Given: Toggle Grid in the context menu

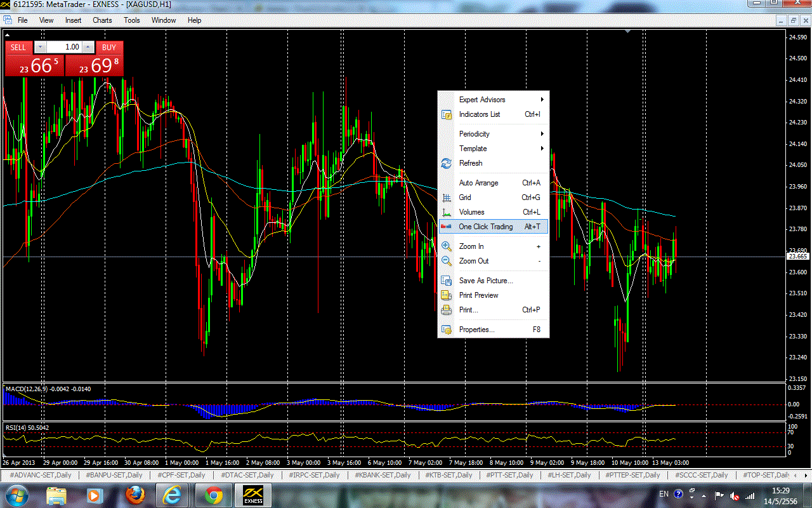Looking at the screenshot, I should (493, 197).
